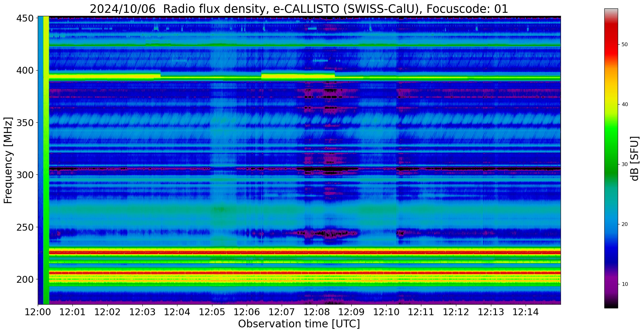Click the 12:06 time tick label
Viewport: 644px width, 333px height.
(x=247, y=312)
